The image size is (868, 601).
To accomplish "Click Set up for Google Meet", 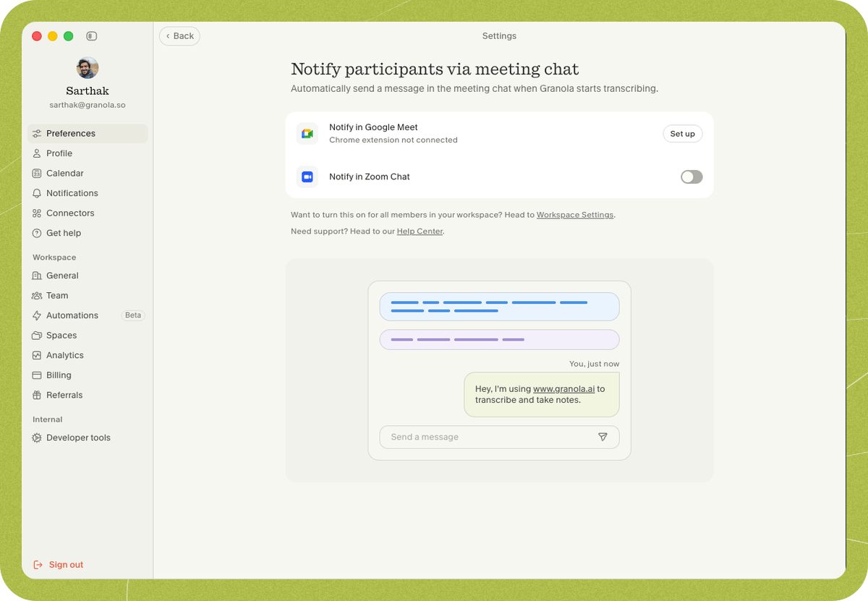I will [x=682, y=134].
